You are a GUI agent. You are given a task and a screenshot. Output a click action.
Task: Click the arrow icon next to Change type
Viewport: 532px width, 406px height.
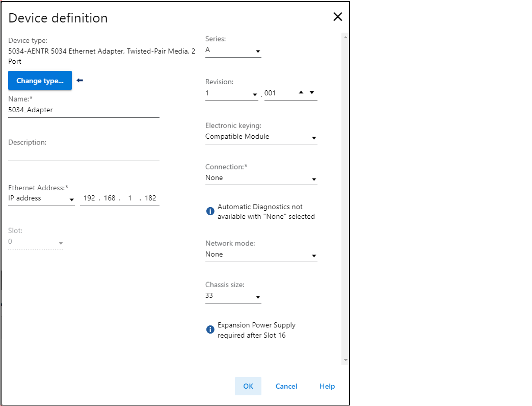(x=79, y=80)
